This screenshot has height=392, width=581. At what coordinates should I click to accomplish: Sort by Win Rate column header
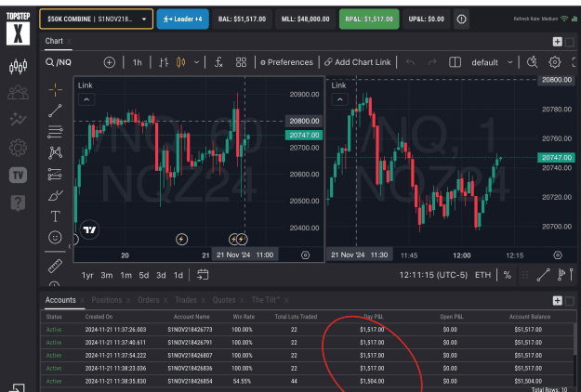(244, 317)
